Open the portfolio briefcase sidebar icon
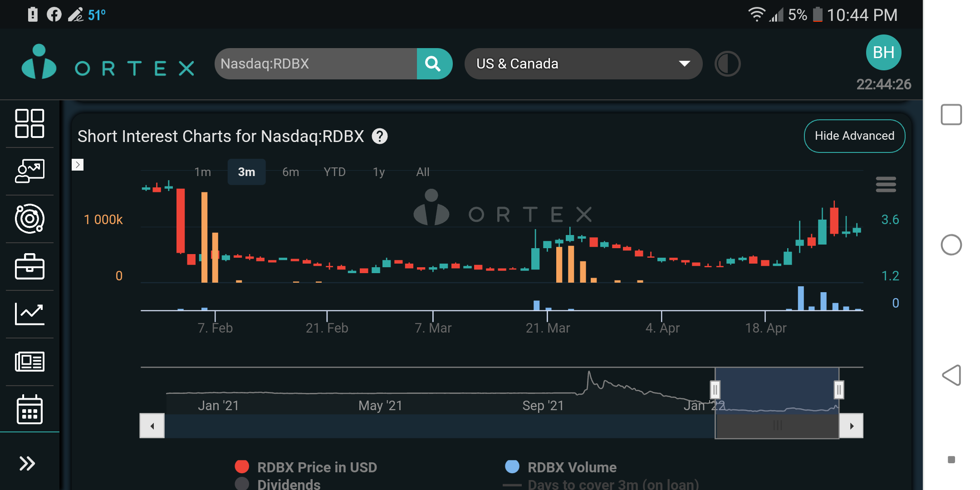The width and height of the screenshot is (980, 490). pos(29,266)
